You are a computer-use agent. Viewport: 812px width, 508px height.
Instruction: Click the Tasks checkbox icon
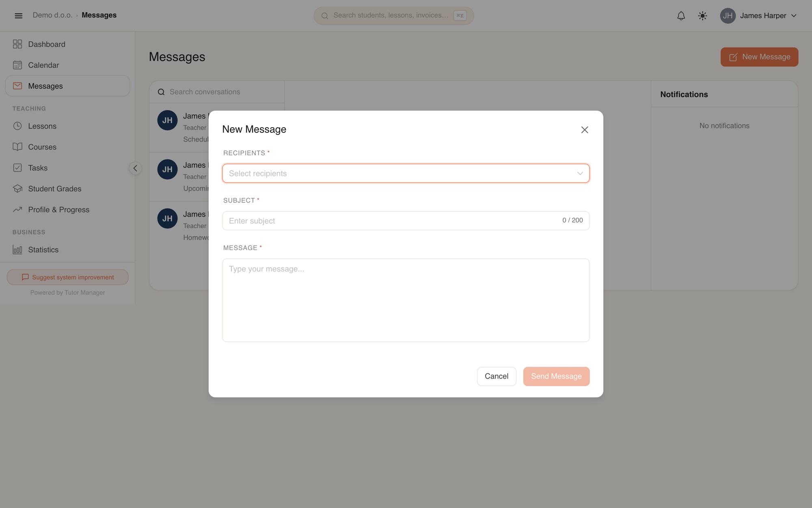[17, 168]
